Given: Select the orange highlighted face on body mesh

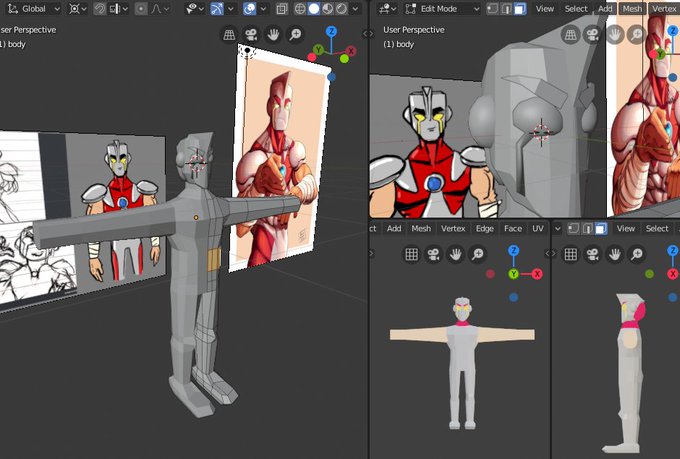Looking at the screenshot, I should pyautogui.click(x=214, y=259).
